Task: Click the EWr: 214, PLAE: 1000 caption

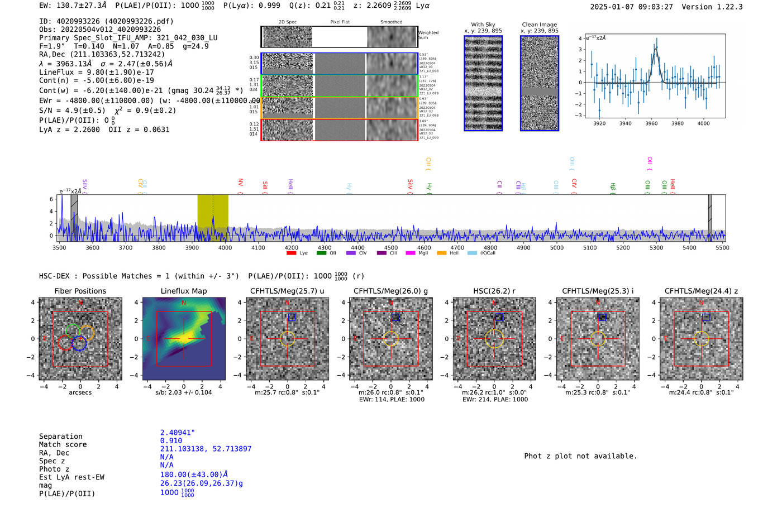Action: (x=495, y=400)
